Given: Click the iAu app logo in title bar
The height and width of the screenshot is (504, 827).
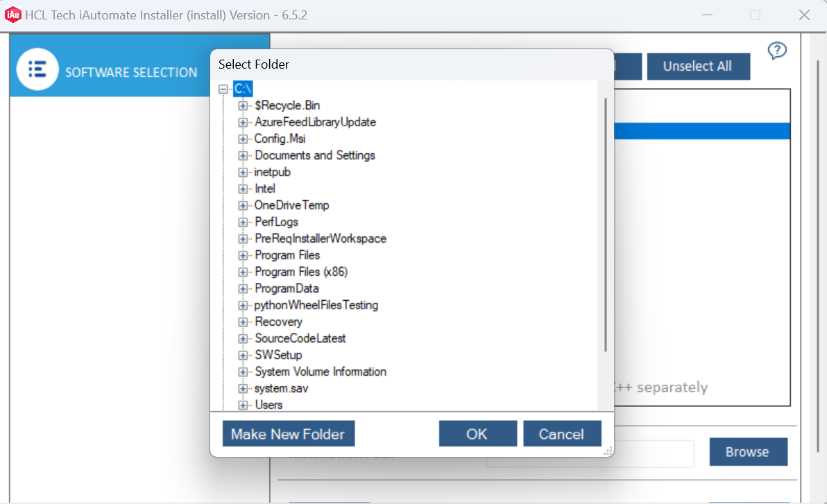Looking at the screenshot, I should [12, 15].
